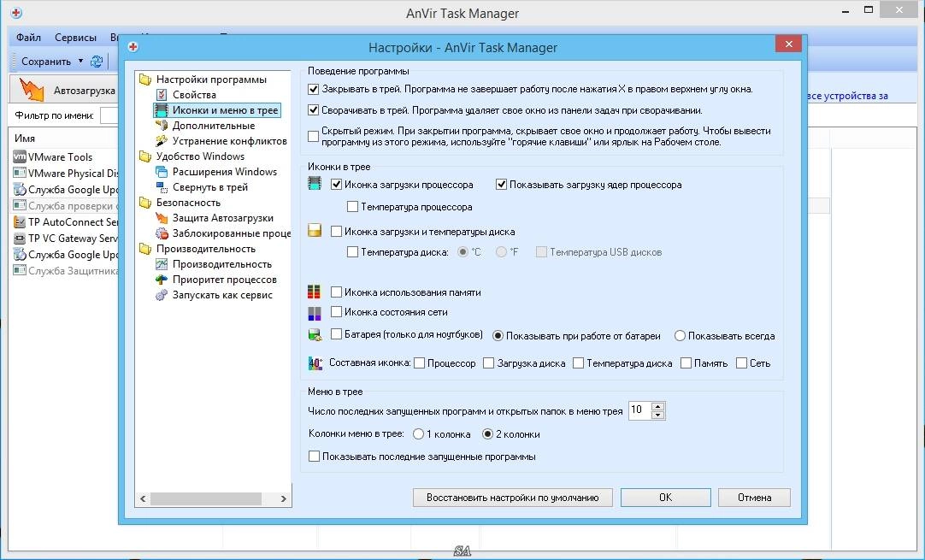
Task: Click the disk load tray icon preview
Action: click(315, 230)
